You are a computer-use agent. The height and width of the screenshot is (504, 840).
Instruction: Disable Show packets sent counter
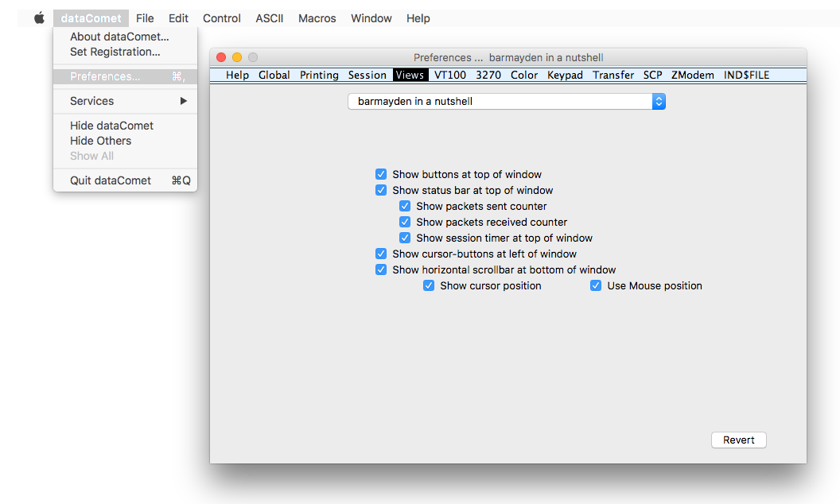[x=405, y=206]
